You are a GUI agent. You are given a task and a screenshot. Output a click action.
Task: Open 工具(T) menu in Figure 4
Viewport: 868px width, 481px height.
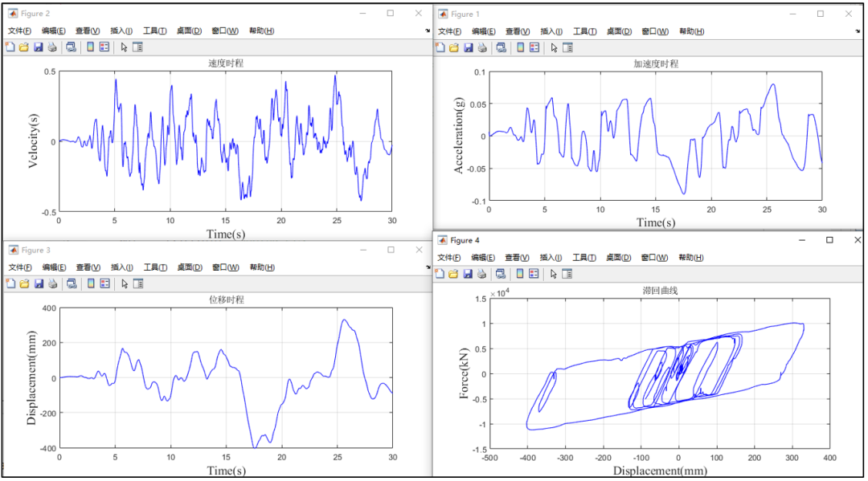[584, 257]
